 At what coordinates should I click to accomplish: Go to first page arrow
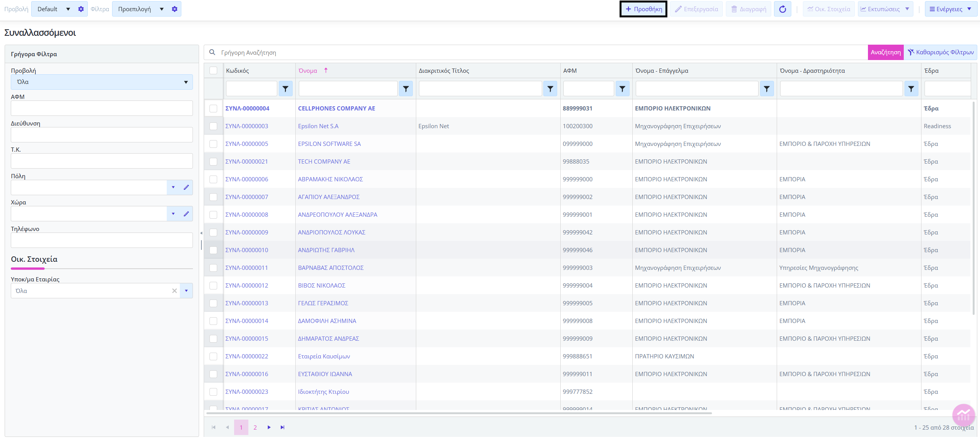pos(214,427)
